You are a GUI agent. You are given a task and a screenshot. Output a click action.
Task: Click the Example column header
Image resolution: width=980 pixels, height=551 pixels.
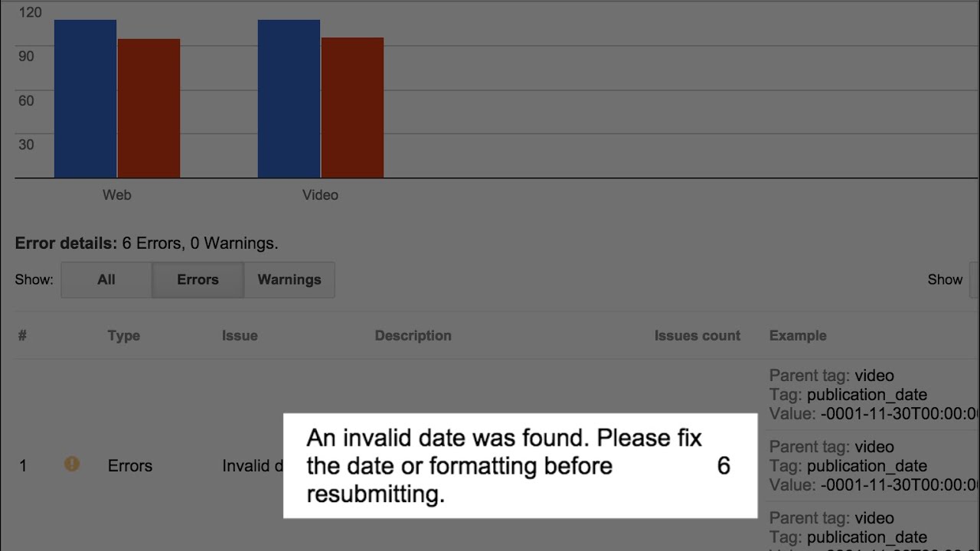(798, 335)
